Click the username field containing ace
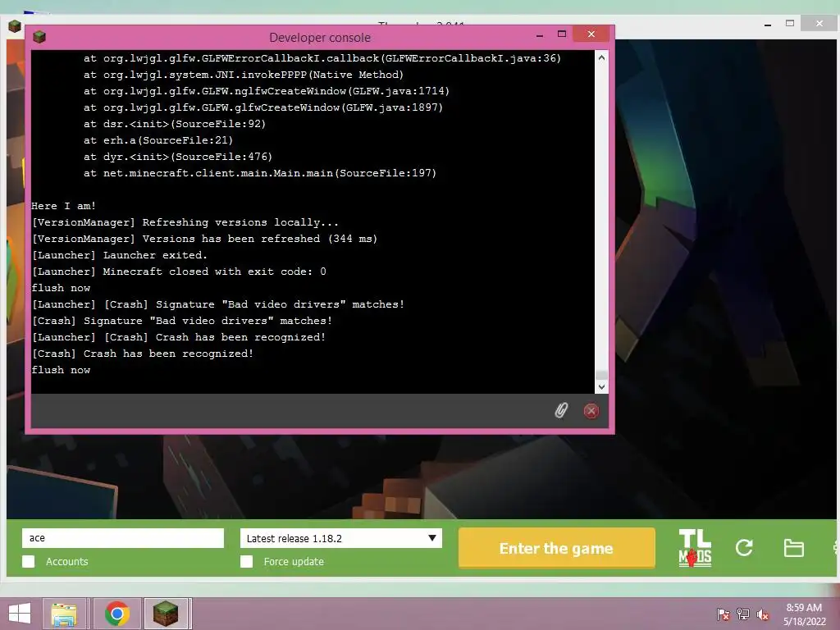The image size is (840, 630). click(123, 538)
